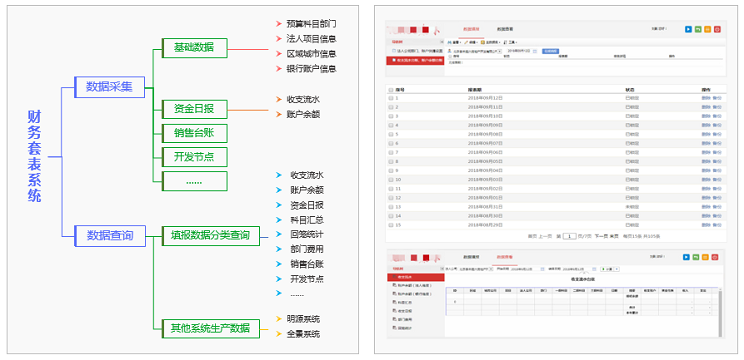Click the red power icon in upper panel
Viewport: 744px width, 360px height.
[x=717, y=29]
